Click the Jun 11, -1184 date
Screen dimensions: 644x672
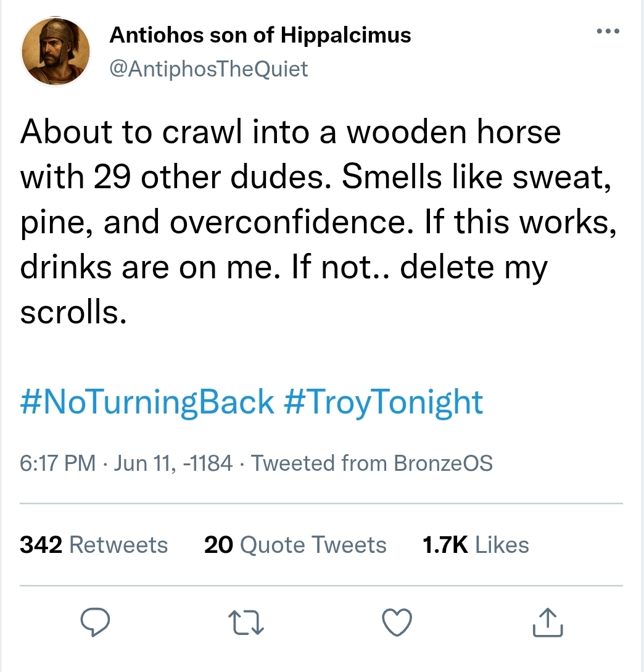click(173, 463)
